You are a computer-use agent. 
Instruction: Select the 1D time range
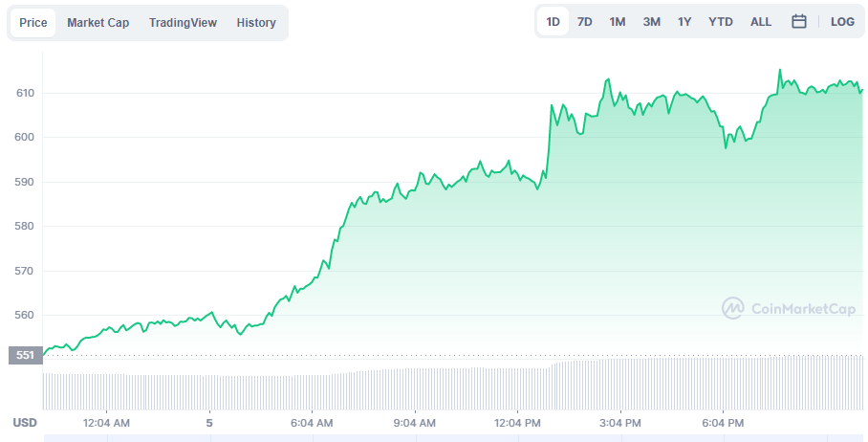(553, 22)
